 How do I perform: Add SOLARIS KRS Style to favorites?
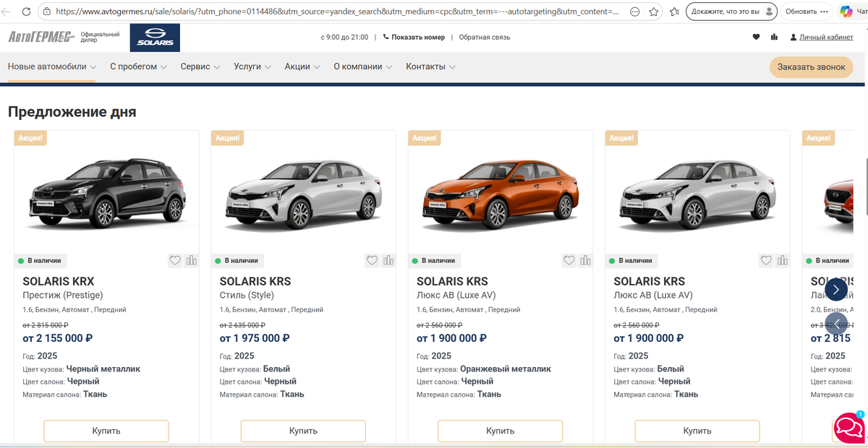372,261
